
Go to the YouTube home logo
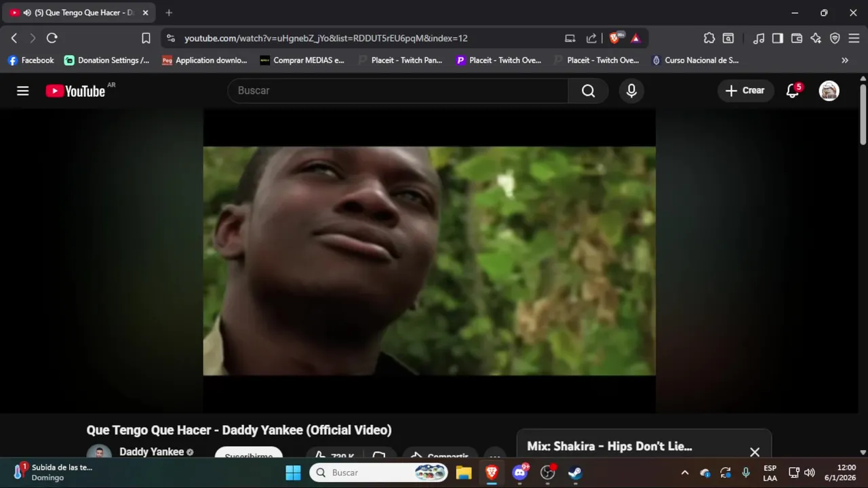click(x=75, y=91)
